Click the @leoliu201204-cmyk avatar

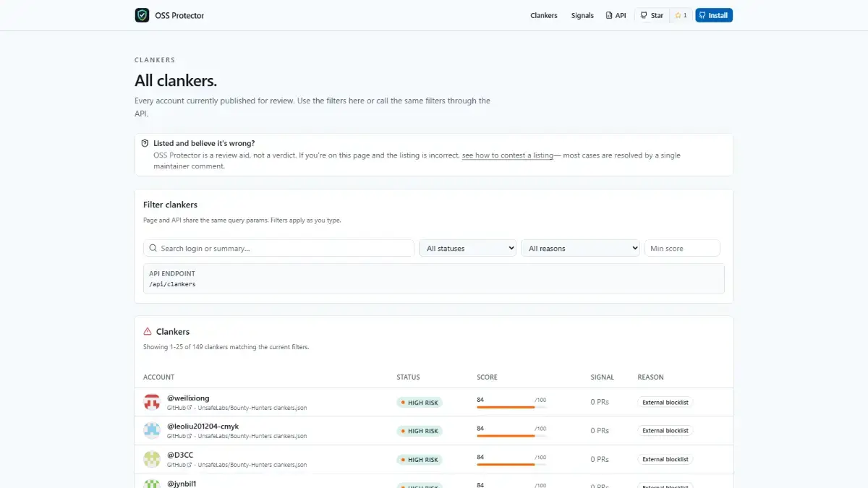pyautogui.click(x=152, y=430)
